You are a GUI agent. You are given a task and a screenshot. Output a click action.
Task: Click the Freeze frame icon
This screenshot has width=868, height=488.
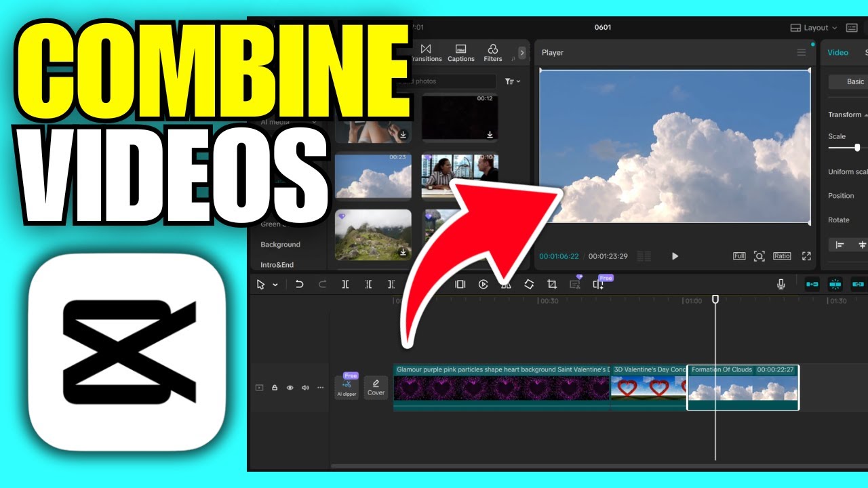(x=460, y=285)
